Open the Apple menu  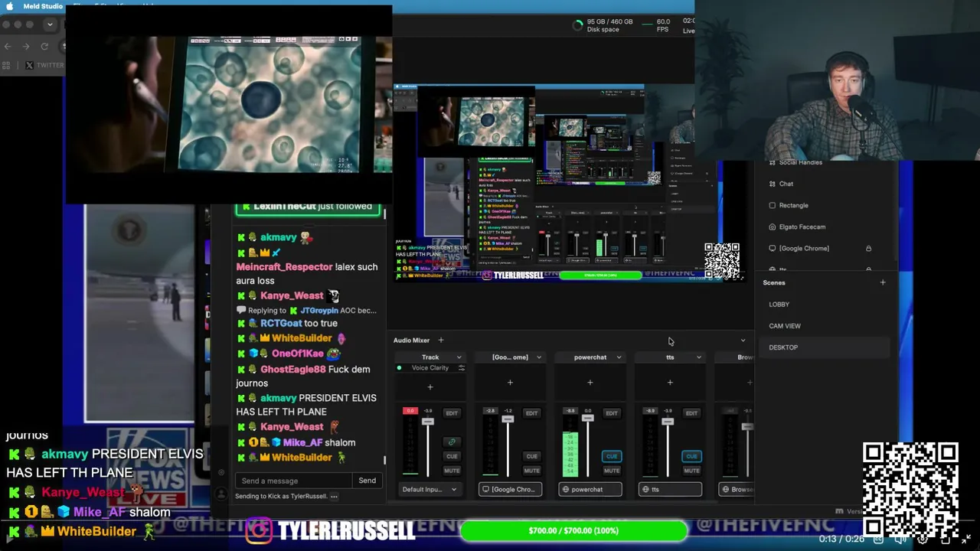pyautogui.click(x=9, y=6)
